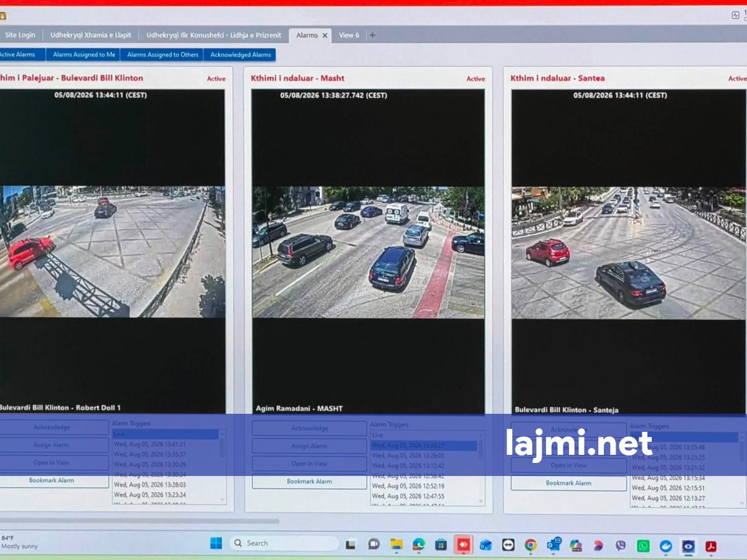Switch to the View 6 tab

(349, 35)
